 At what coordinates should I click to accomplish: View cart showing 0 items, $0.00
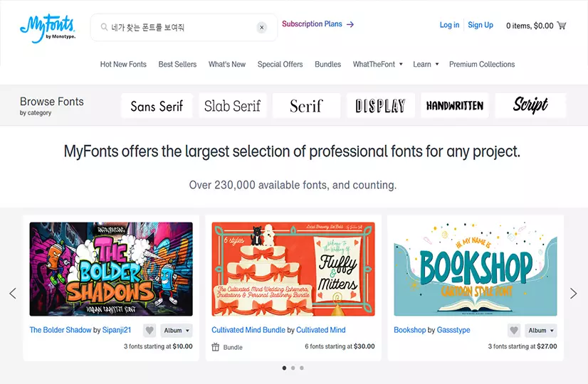(x=530, y=26)
